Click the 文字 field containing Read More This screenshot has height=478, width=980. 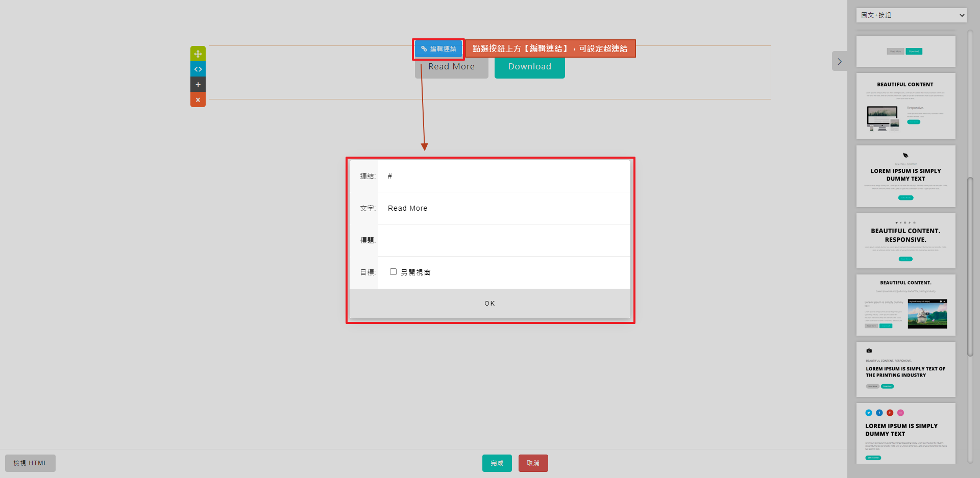pos(503,208)
